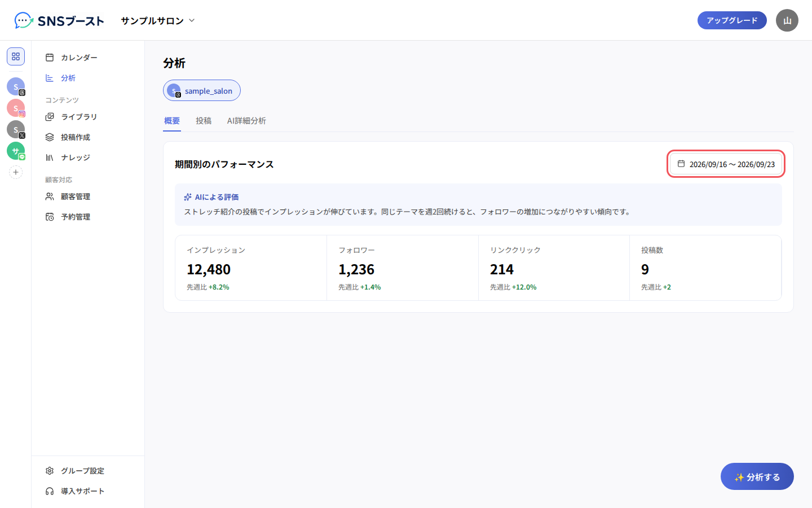
Task: Click the フォロワー value 1,236
Action: coord(356,270)
